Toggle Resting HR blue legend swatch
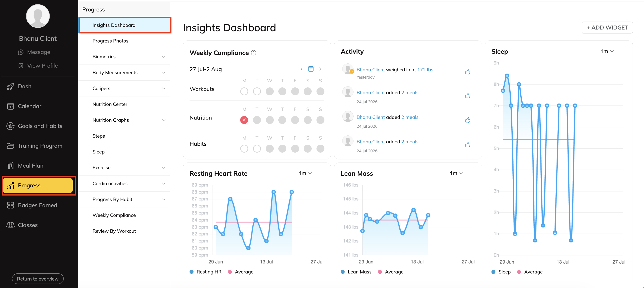The width and height of the screenshot is (644, 288). tap(192, 272)
